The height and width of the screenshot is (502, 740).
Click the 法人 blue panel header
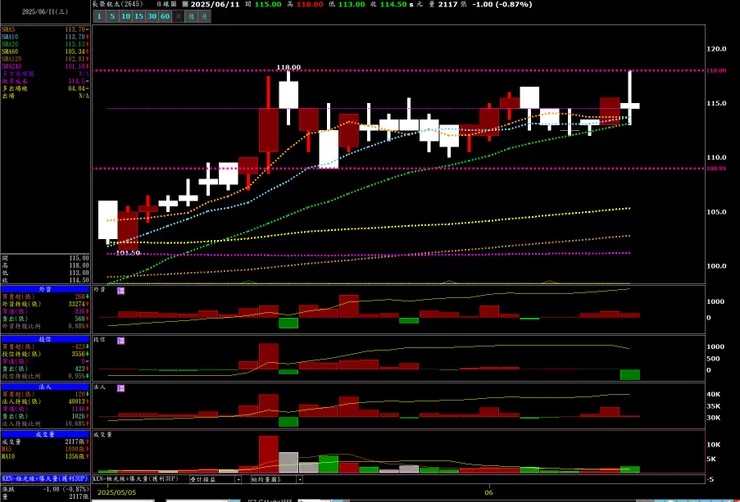[x=45, y=387]
